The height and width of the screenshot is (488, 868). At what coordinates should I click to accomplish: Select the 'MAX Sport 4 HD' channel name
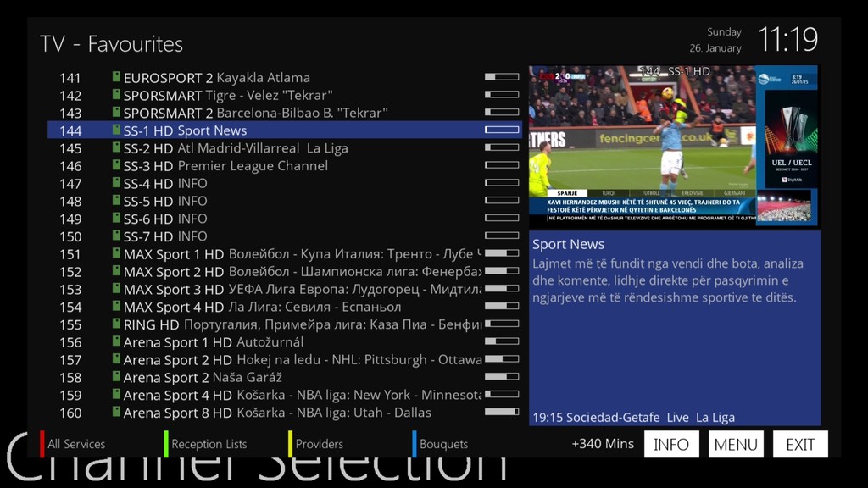(173, 307)
